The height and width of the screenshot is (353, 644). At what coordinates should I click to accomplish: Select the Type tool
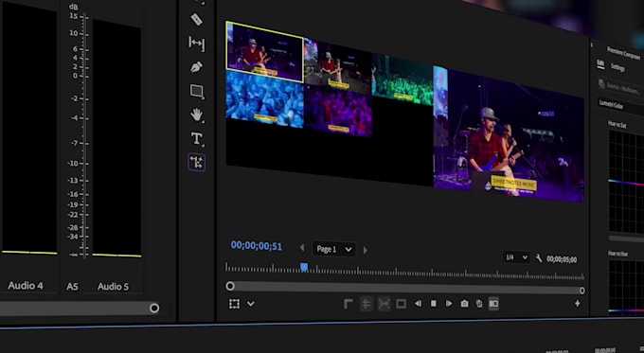197,139
